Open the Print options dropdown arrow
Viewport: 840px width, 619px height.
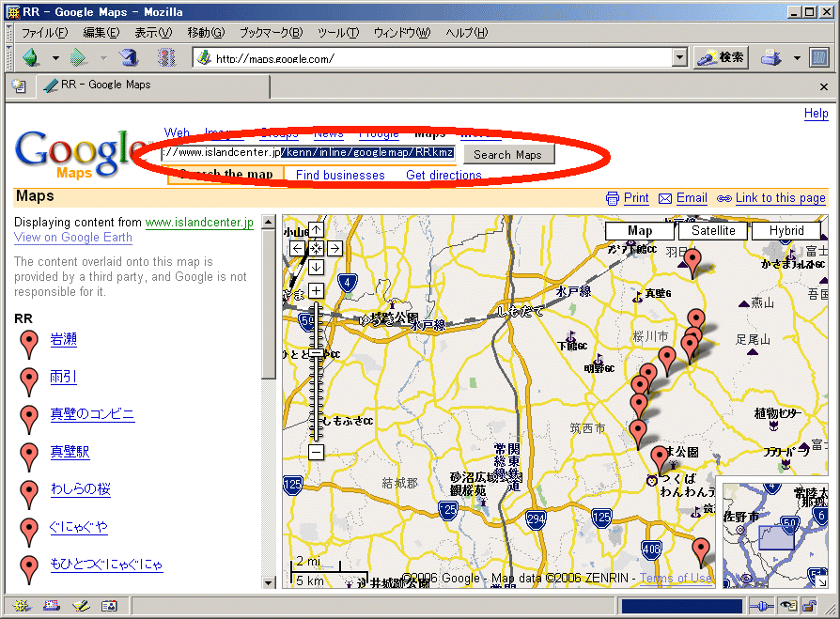(x=797, y=58)
